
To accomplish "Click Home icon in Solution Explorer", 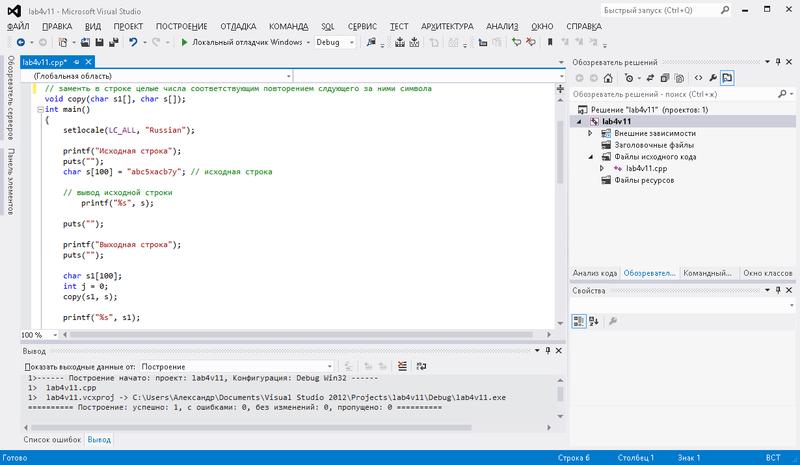I will 610,77.
